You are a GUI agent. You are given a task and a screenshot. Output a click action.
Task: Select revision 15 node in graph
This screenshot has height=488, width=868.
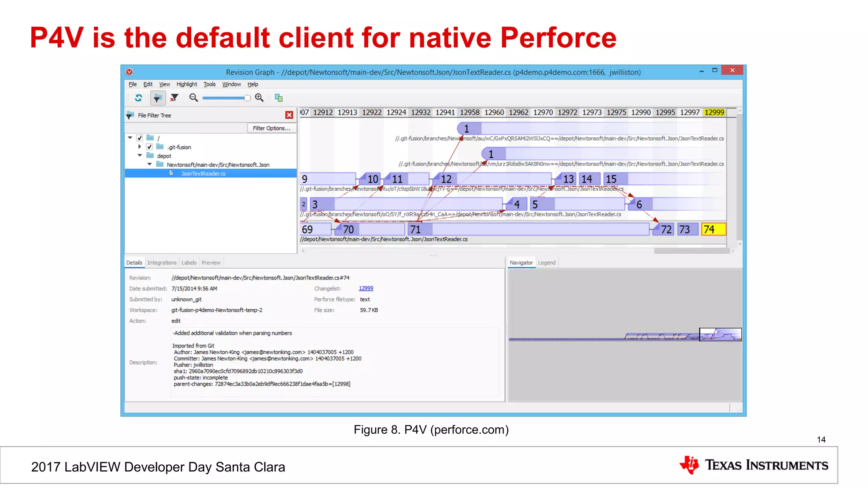click(664, 179)
